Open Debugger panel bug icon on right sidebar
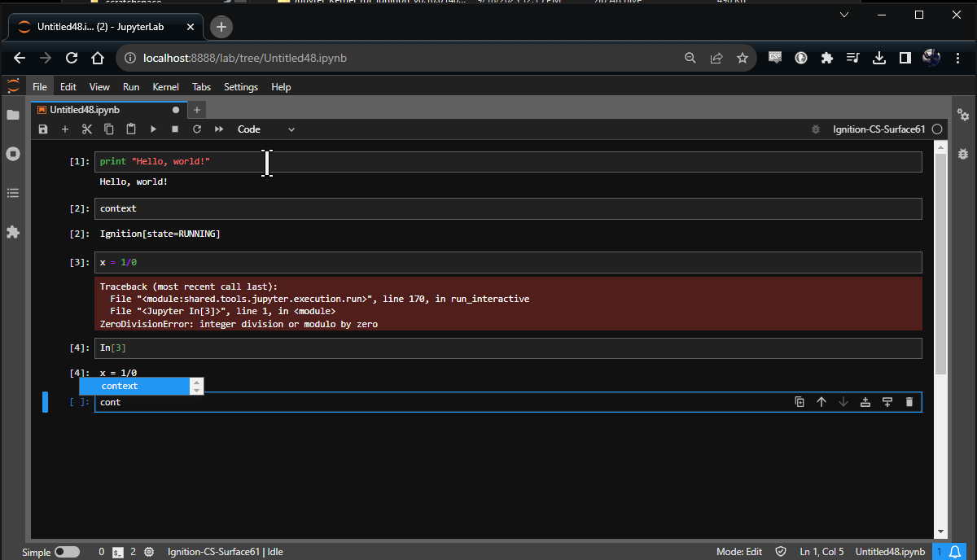 (963, 154)
